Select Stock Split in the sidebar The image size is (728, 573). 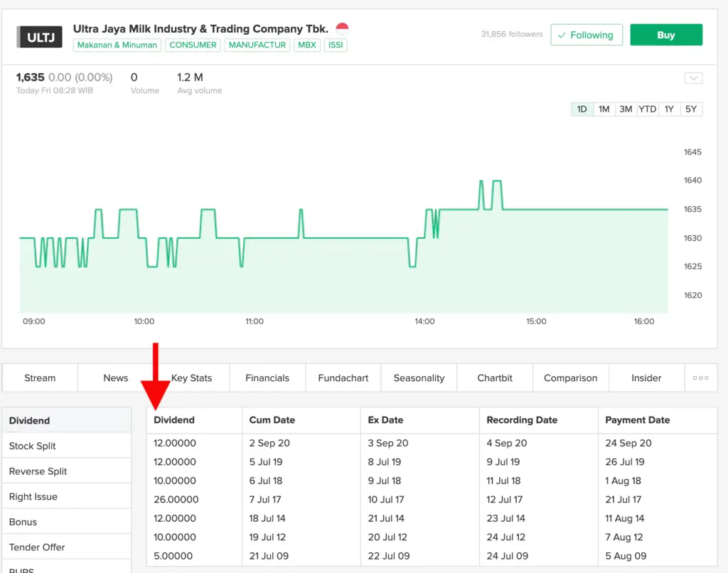pyautogui.click(x=33, y=446)
